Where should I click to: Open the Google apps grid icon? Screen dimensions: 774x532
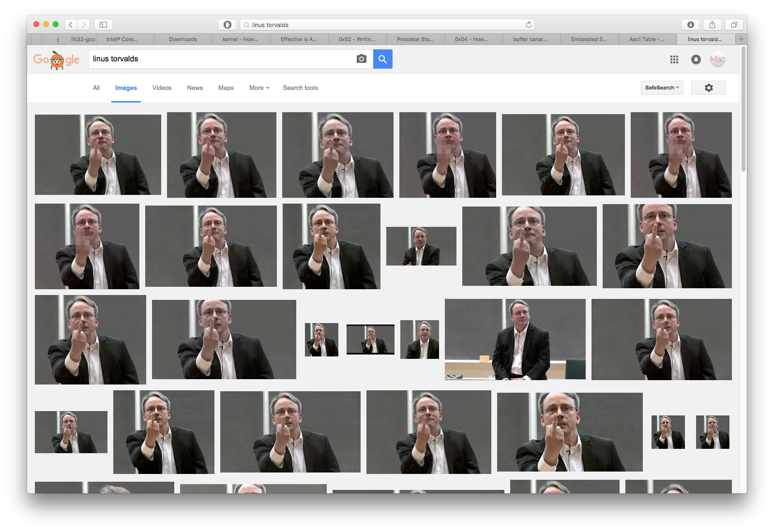(x=674, y=59)
